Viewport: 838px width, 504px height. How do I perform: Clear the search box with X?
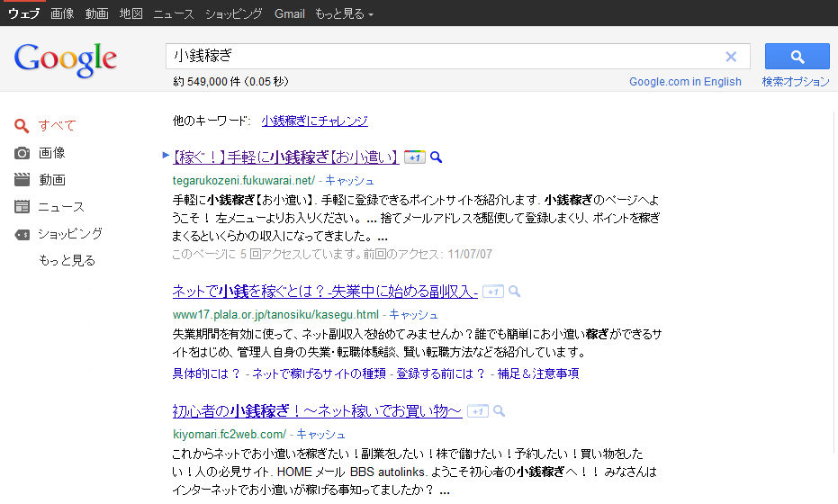[x=731, y=57]
